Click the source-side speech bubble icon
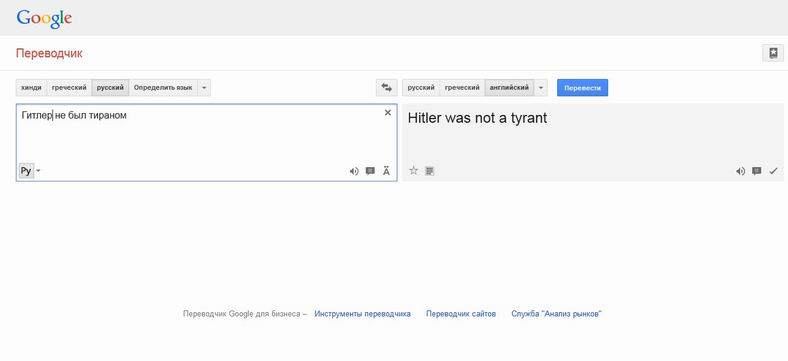Image resolution: width=788 pixels, height=361 pixels. click(370, 171)
